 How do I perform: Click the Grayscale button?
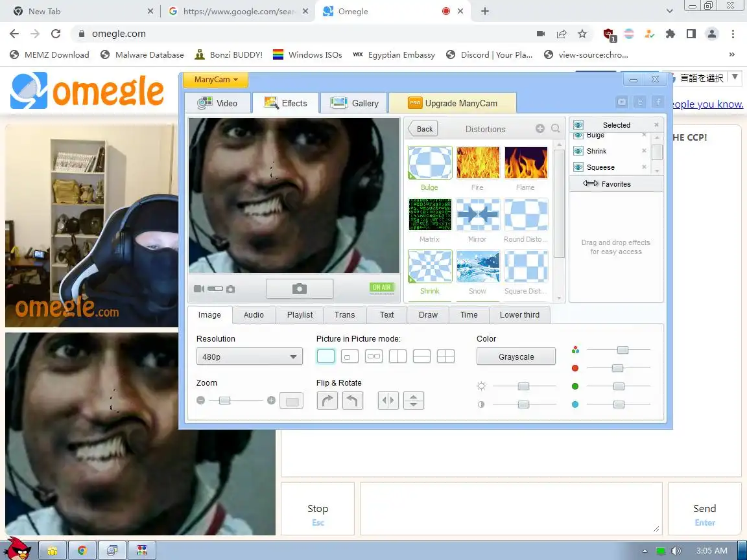tap(516, 356)
